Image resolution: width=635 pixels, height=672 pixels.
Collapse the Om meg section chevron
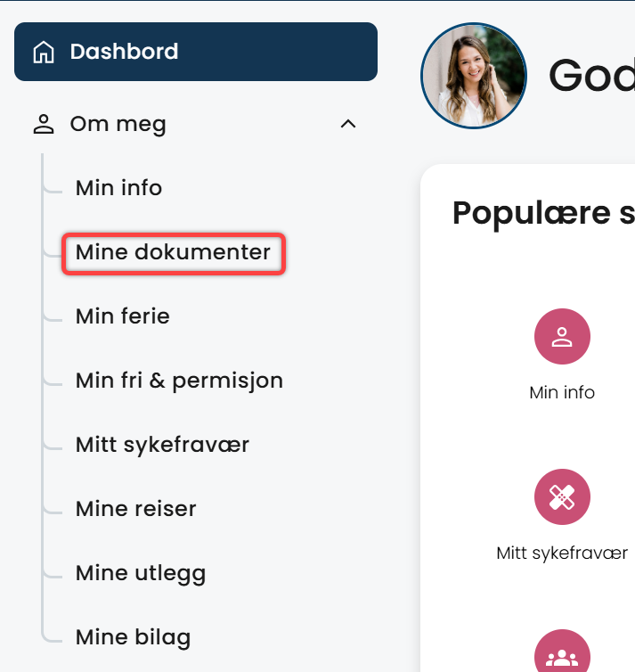348,124
